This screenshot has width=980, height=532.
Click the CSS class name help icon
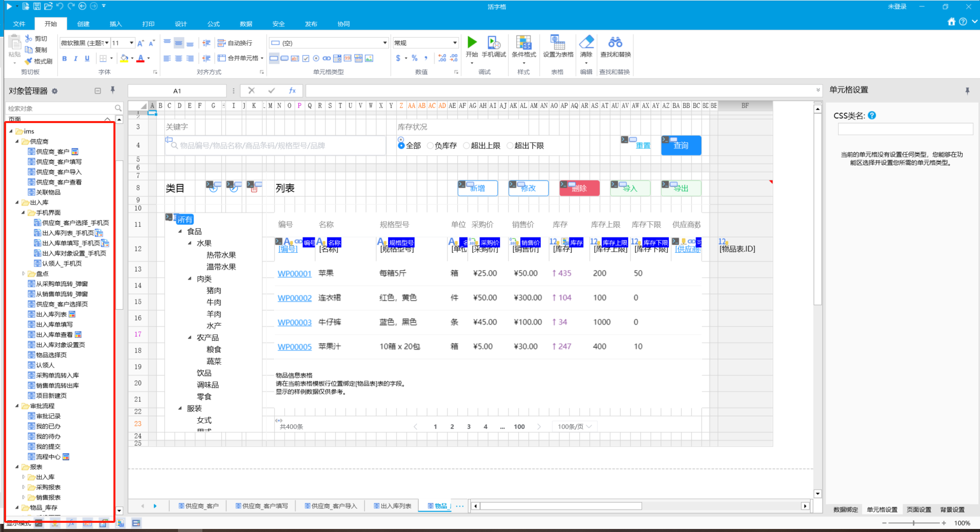point(872,115)
